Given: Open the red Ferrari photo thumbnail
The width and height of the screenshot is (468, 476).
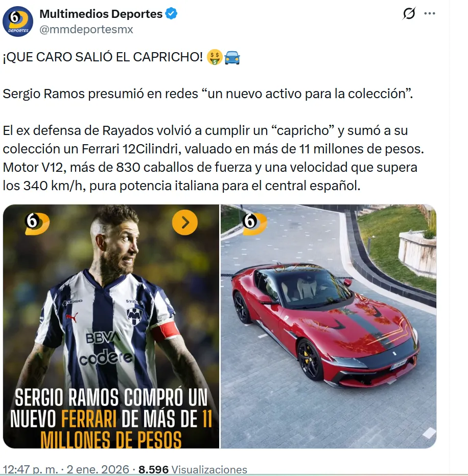Looking at the screenshot, I should [329, 326].
